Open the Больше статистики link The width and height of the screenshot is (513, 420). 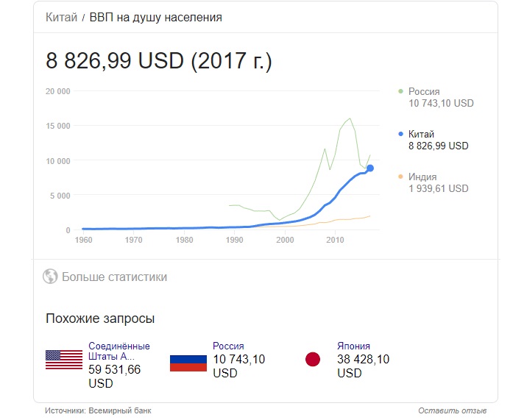tap(114, 277)
